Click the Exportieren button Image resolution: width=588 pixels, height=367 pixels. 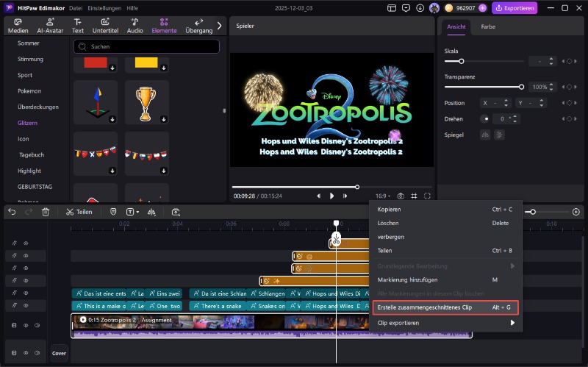point(514,8)
